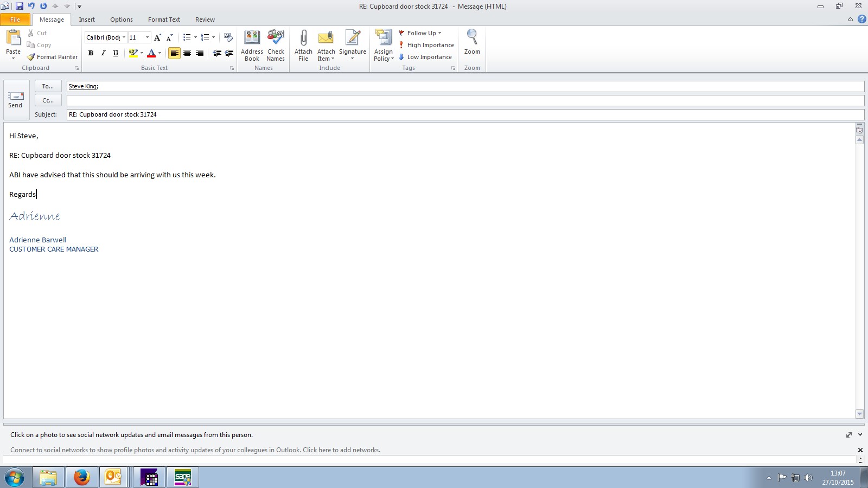Screen dimensions: 868x488
Task: Open the Basic Text dialog launcher
Action: click(x=232, y=68)
